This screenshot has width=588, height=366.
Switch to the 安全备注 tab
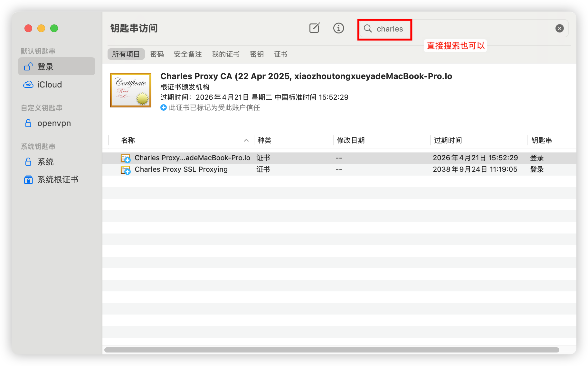pyautogui.click(x=188, y=54)
